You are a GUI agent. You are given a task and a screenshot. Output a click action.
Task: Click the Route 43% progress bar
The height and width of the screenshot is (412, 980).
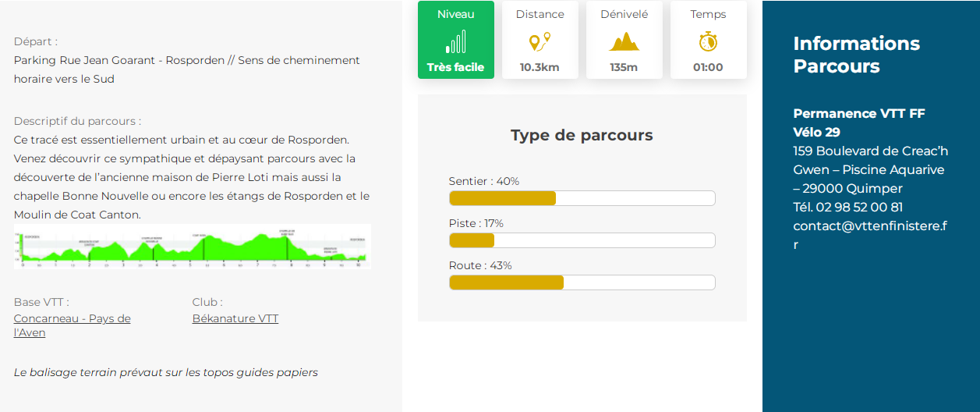582,282
